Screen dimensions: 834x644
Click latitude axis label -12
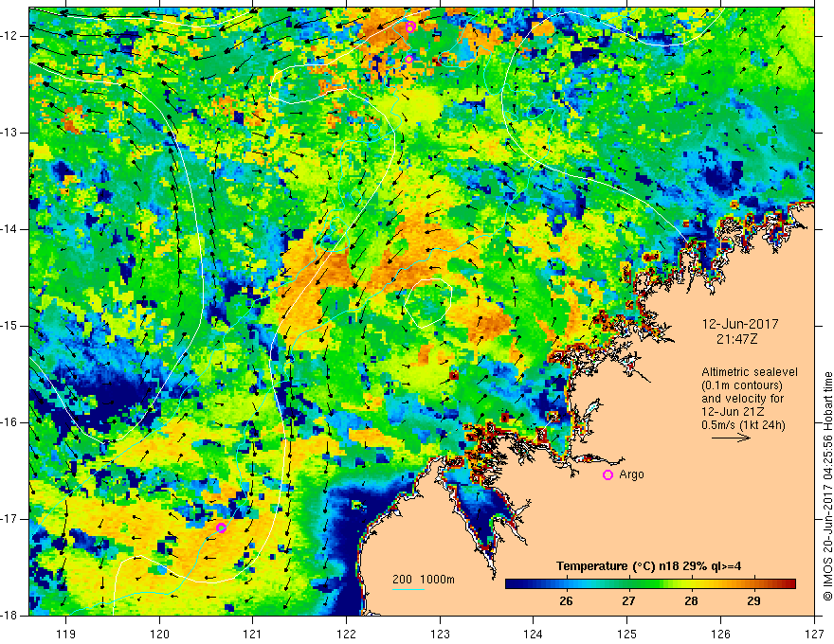coord(9,36)
